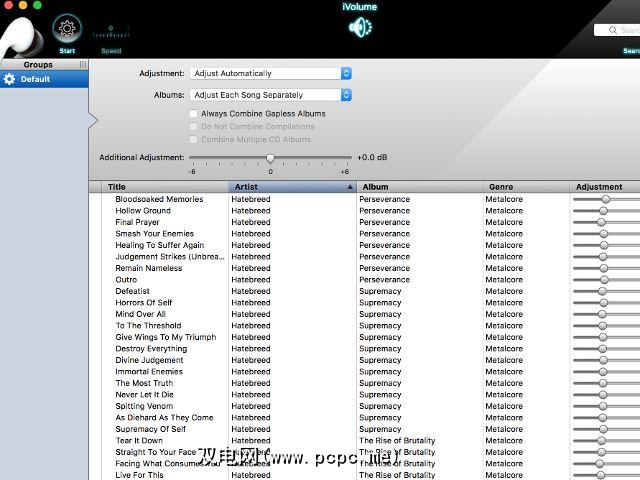Click Metalcore genre in Hollow Ground row
The image size is (640, 480).
pyautogui.click(x=504, y=211)
